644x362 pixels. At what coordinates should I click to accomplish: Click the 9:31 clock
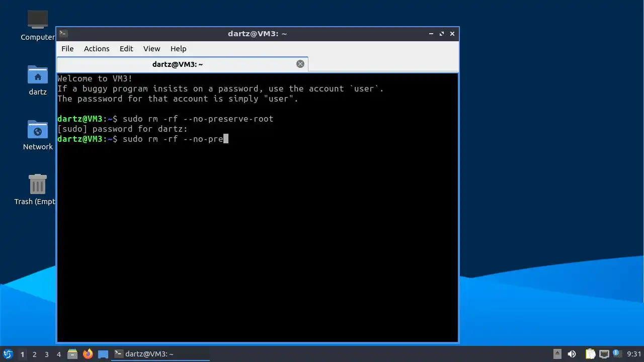point(634,354)
